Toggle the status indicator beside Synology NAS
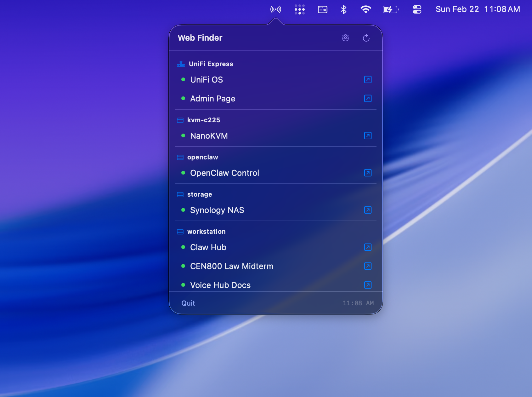The image size is (532, 397). pos(184,210)
